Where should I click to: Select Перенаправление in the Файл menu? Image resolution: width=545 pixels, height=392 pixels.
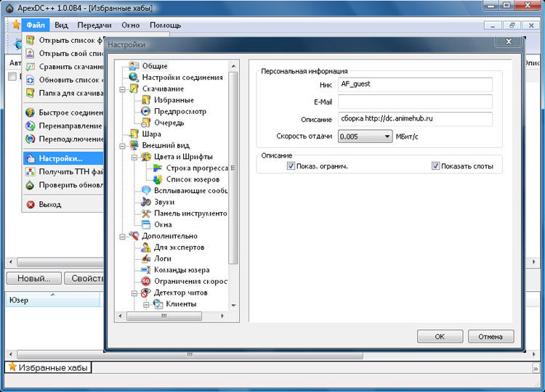pyautogui.click(x=64, y=126)
